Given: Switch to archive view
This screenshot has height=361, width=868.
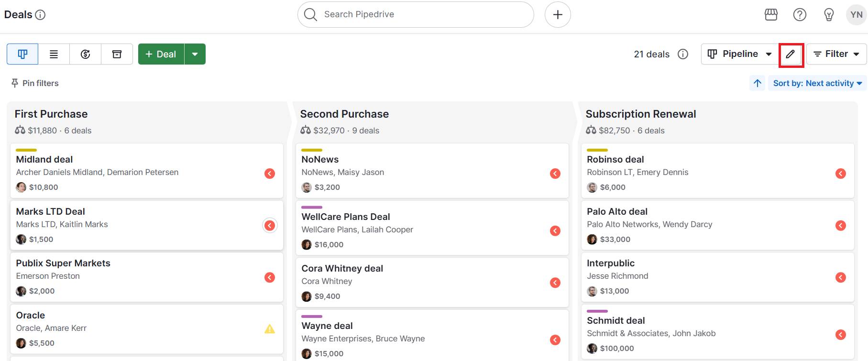Looking at the screenshot, I should [x=117, y=54].
